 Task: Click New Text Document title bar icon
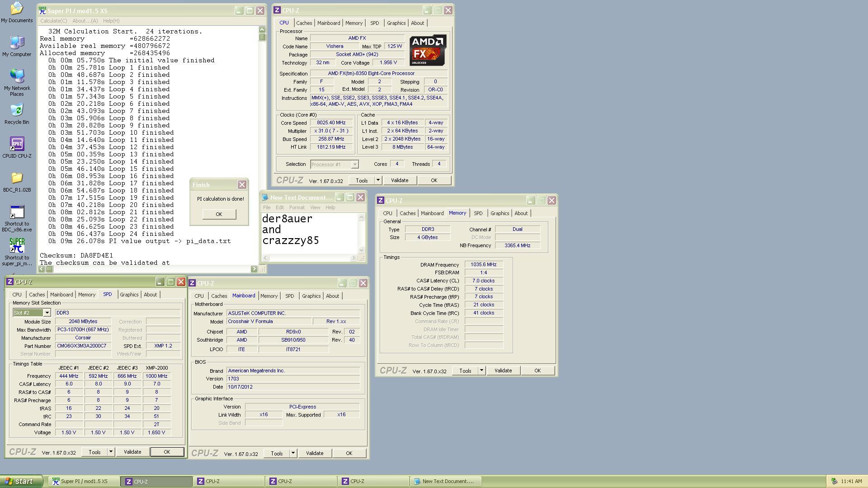(x=265, y=197)
